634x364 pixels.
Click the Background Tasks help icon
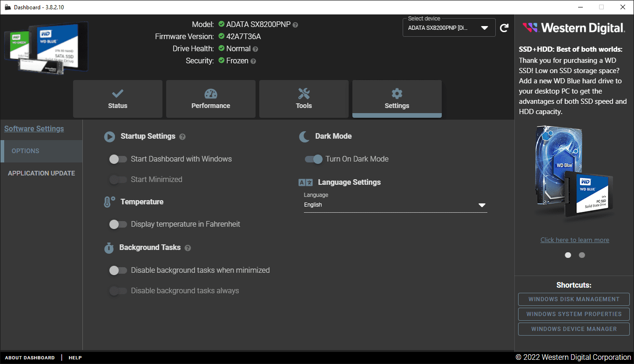(188, 248)
